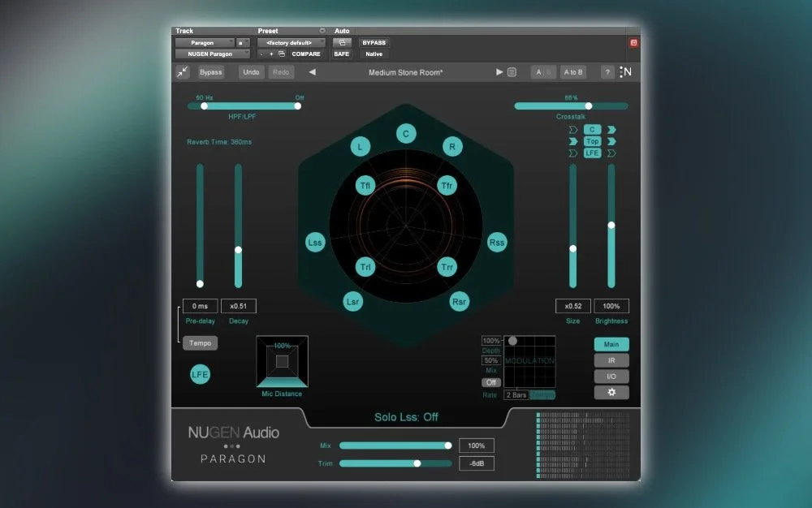
Task: Turn modulation on with the Off button
Action: click(491, 382)
